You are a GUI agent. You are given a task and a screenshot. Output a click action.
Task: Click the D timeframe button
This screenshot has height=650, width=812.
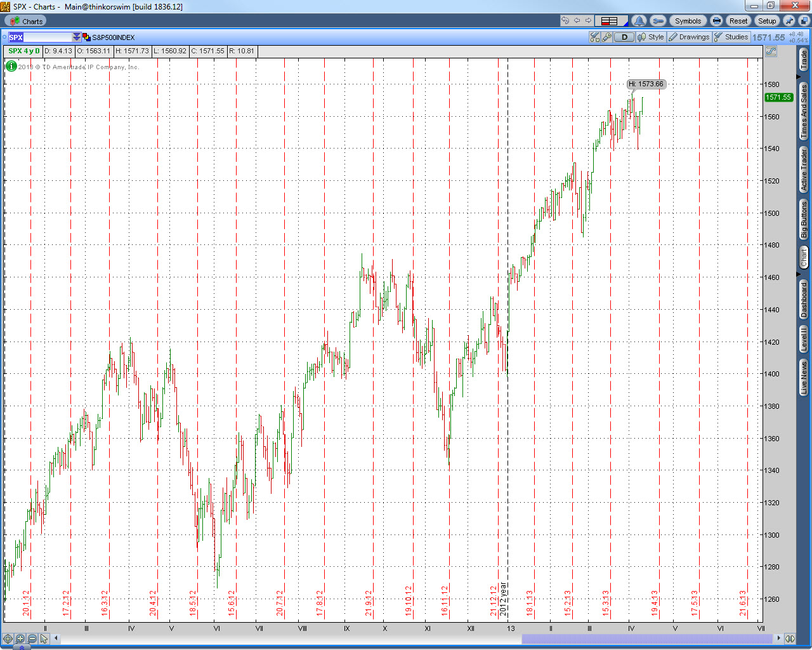[624, 37]
